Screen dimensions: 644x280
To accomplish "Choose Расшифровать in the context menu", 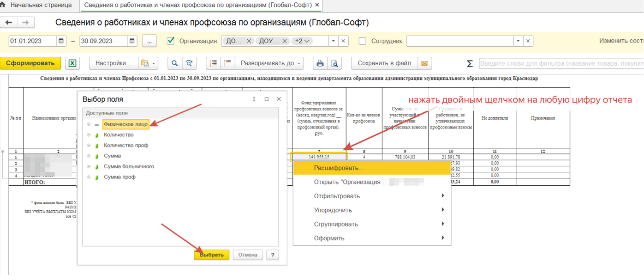I will point(339,168).
